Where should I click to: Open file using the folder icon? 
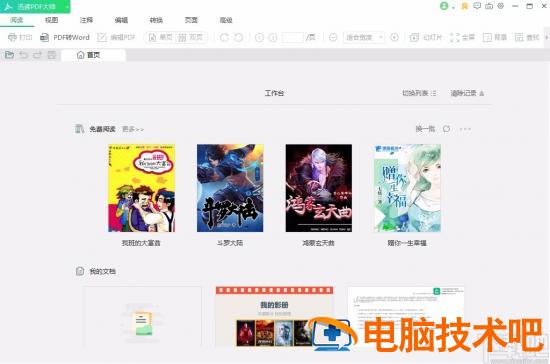9,55
